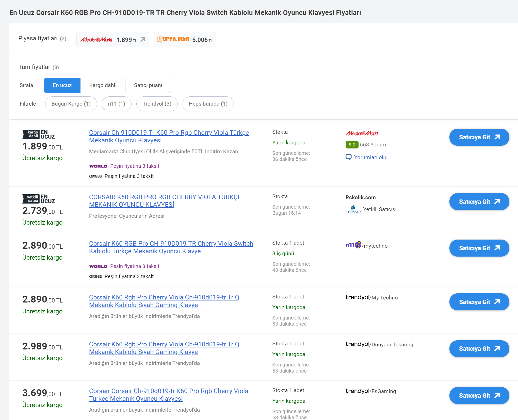Click 'Bugün 16:14' update time
The height and width of the screenshot is (420, 518).
[x=286, y=213]
